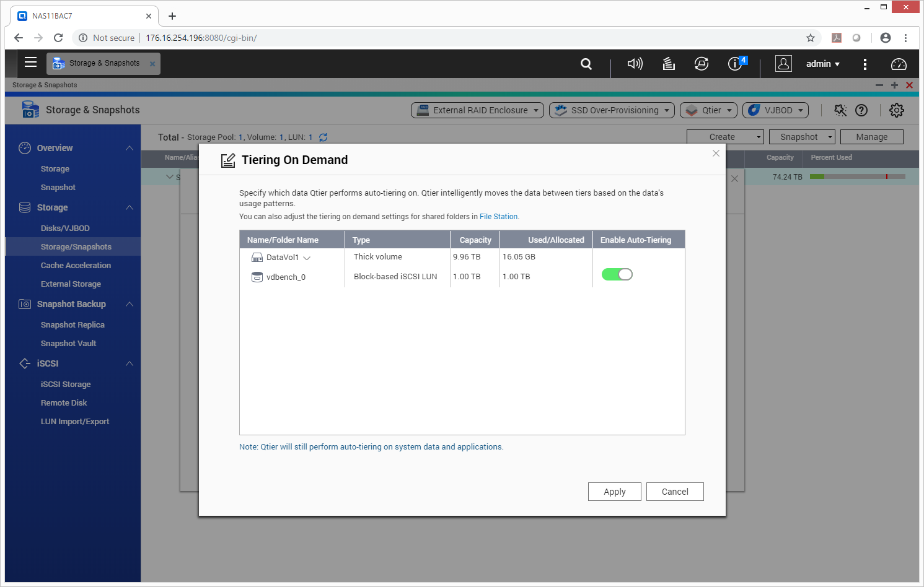This screenshot has height=587, width=924.
Task: Open external devices sync icon
Action: [x=702, y=64]
